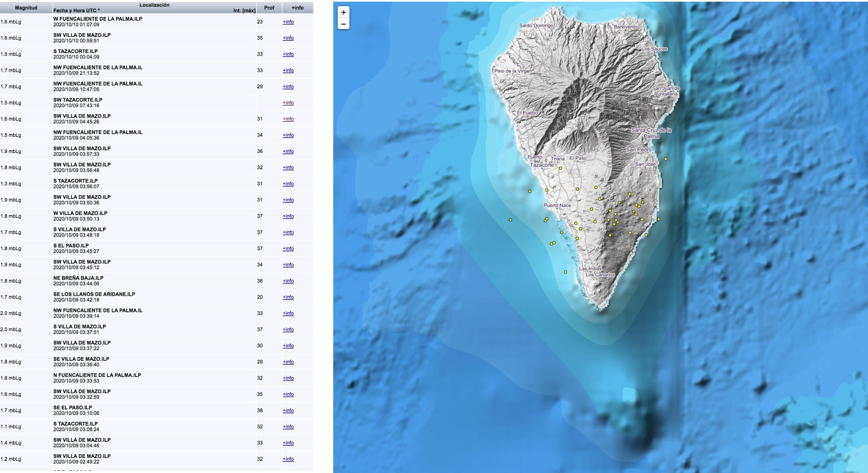Viewport: 868px width, 473px height.
Task: Click the Int. [máx] column header
Action: [x=243, y=10]
